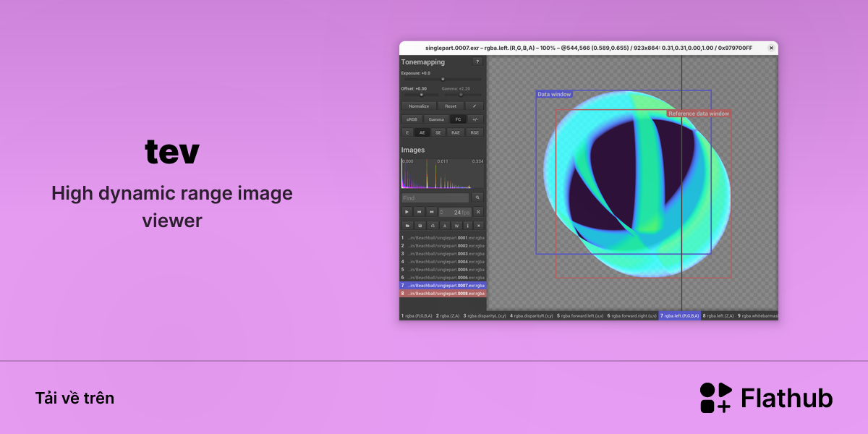This screenshot has width=868, height=434.
Task: Reset the tonemapping settings
Action: (451, 106)
